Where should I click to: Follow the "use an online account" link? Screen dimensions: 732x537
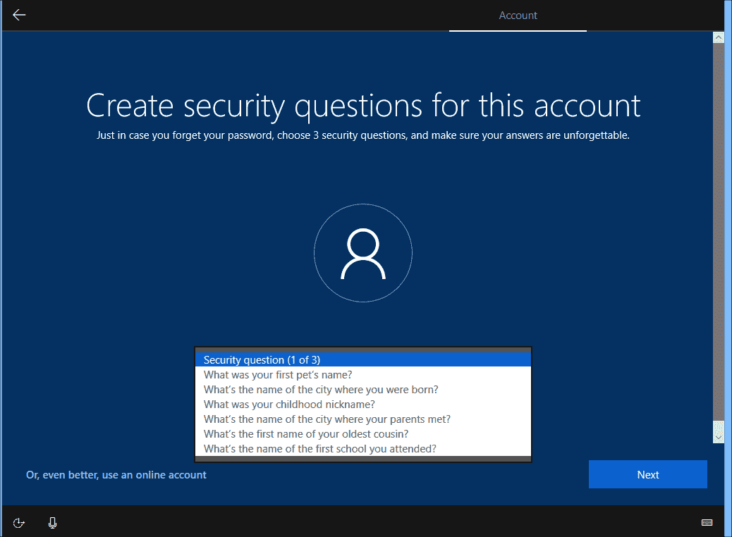point(116,475)
